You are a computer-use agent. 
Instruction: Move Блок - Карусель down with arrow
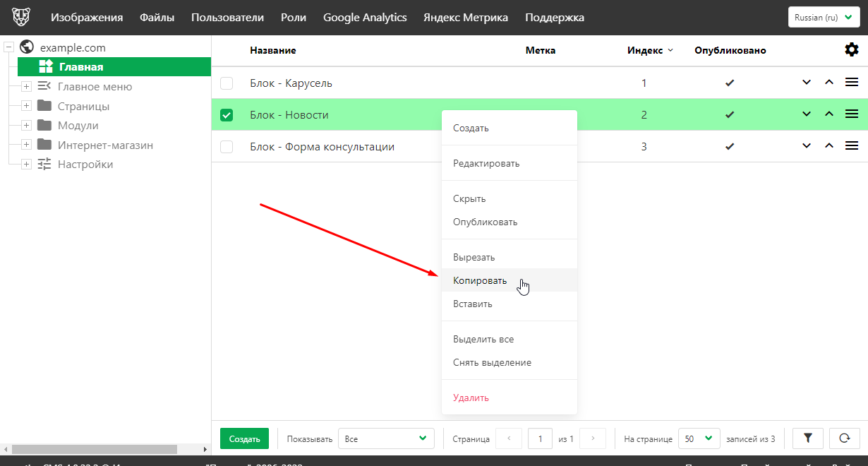(x=807, y=83)
